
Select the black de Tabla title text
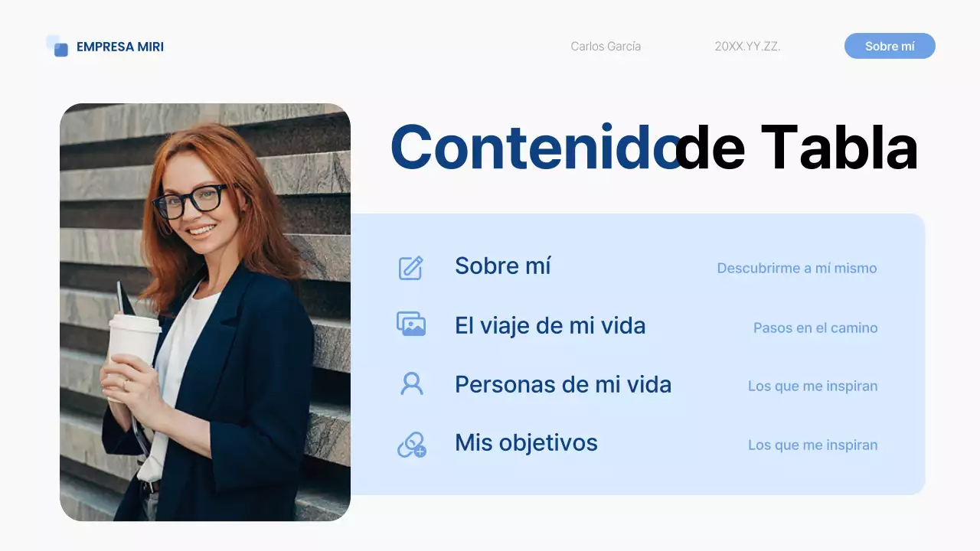tap(796, 147)
